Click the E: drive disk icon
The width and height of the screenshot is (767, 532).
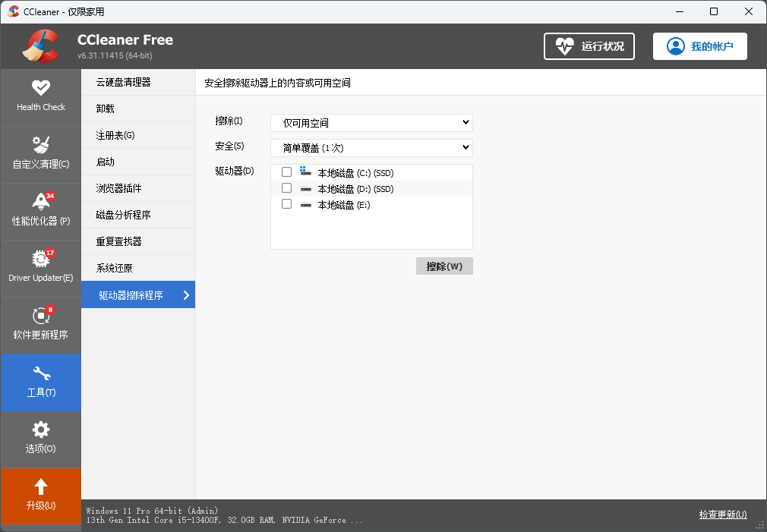click(x=306, y=205)
